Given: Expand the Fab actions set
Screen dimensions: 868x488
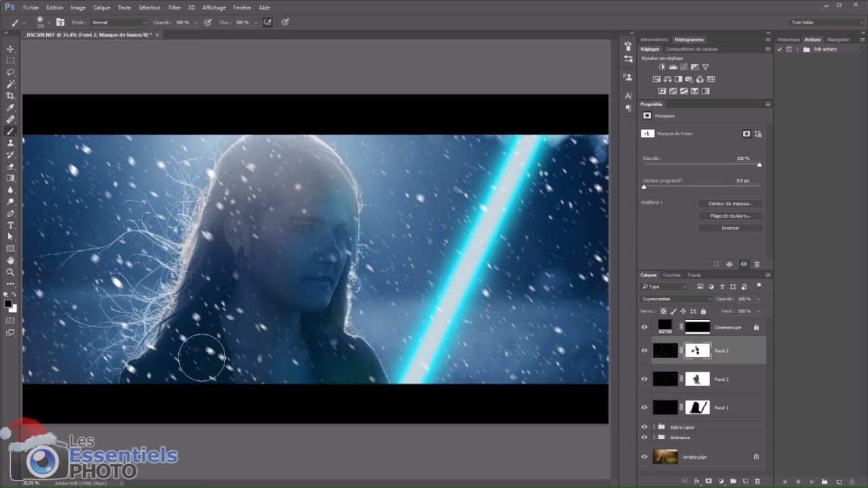Looking at the screenshot, I should (797, 49).
